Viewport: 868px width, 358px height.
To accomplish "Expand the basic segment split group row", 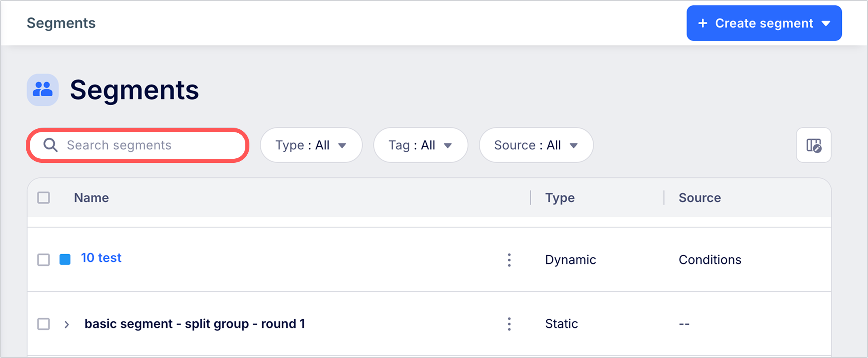I will [67, 324].
